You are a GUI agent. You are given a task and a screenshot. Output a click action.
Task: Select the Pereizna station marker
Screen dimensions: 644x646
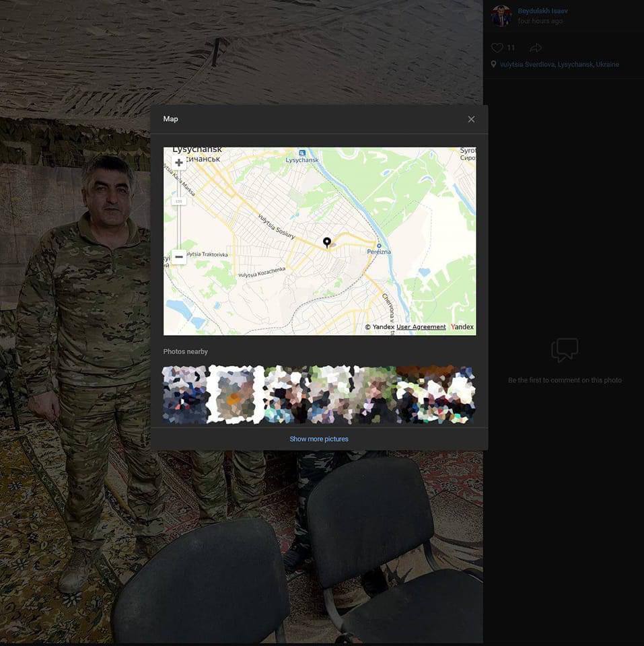click(x=379, y=246)
